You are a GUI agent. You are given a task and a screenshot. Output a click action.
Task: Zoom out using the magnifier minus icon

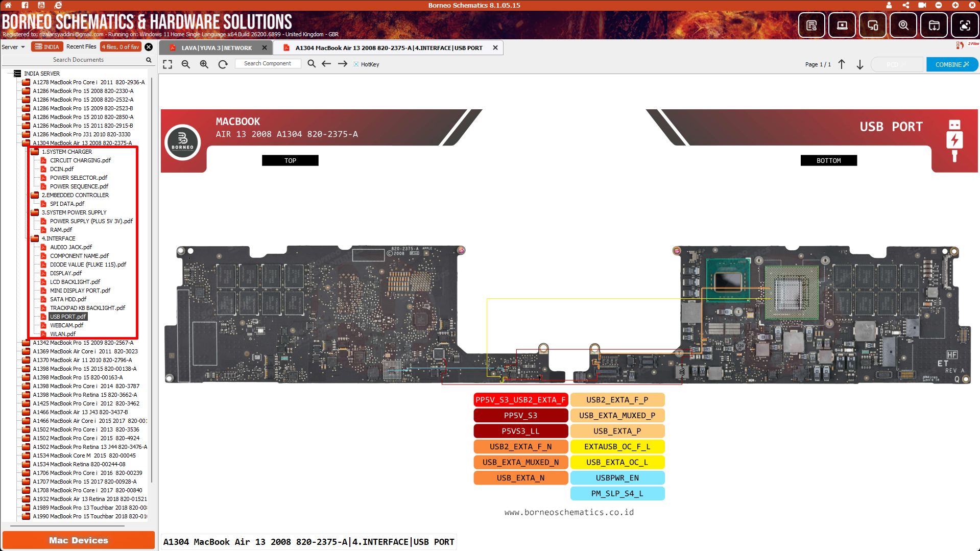coord(186,64)
